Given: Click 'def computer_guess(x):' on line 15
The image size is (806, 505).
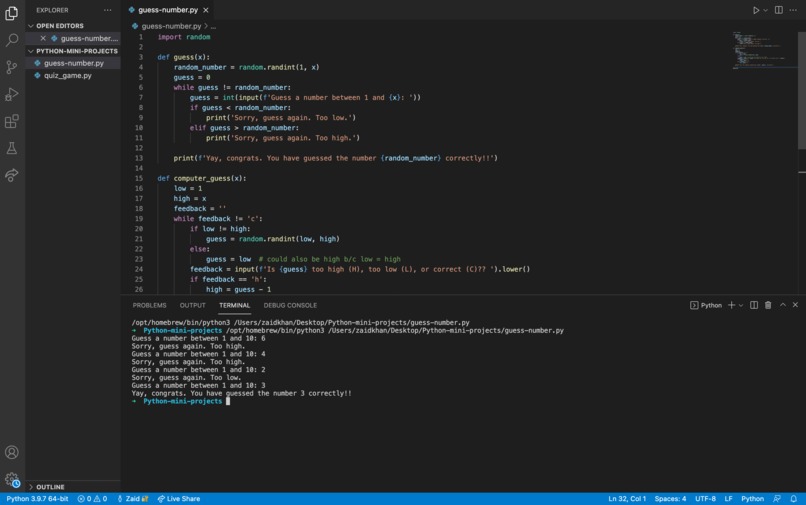Looking at the screenshot, I should point(202,178).
